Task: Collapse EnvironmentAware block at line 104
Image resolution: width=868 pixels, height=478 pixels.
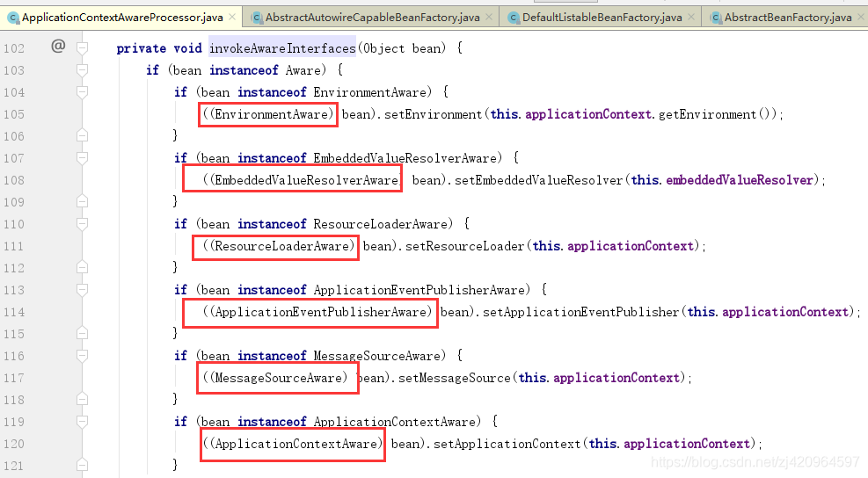Action: point(82,92)
